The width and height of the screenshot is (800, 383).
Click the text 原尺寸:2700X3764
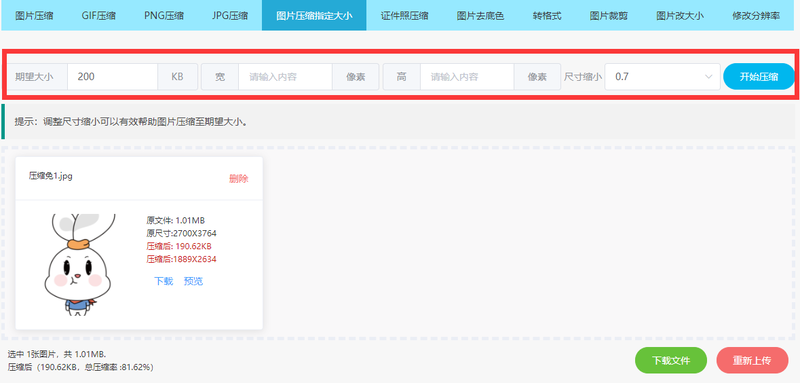(x=182, y=233)
